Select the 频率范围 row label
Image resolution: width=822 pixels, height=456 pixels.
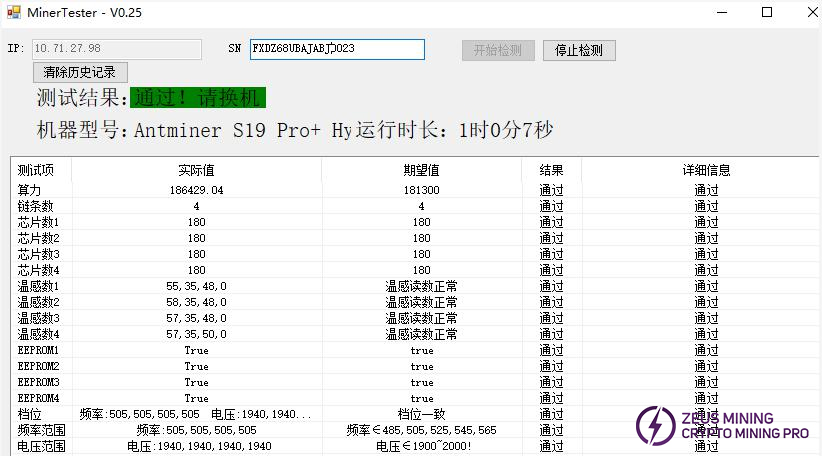pos(41,430)
